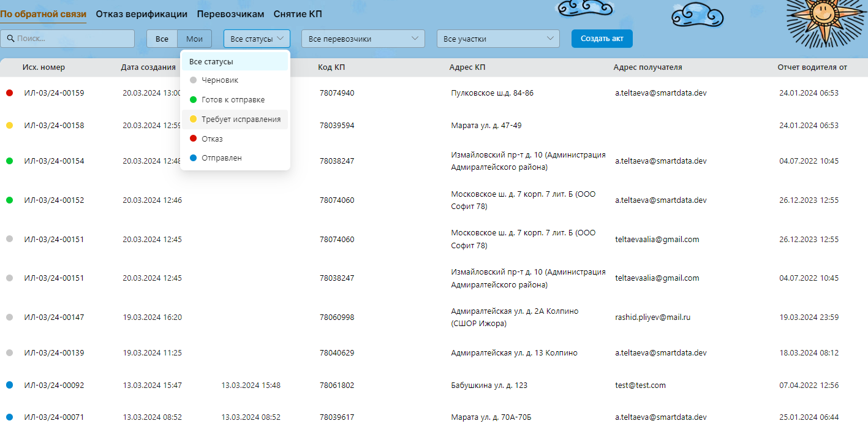Click blue status dot of ИЛ-03/24-00071

coord(9,417)
